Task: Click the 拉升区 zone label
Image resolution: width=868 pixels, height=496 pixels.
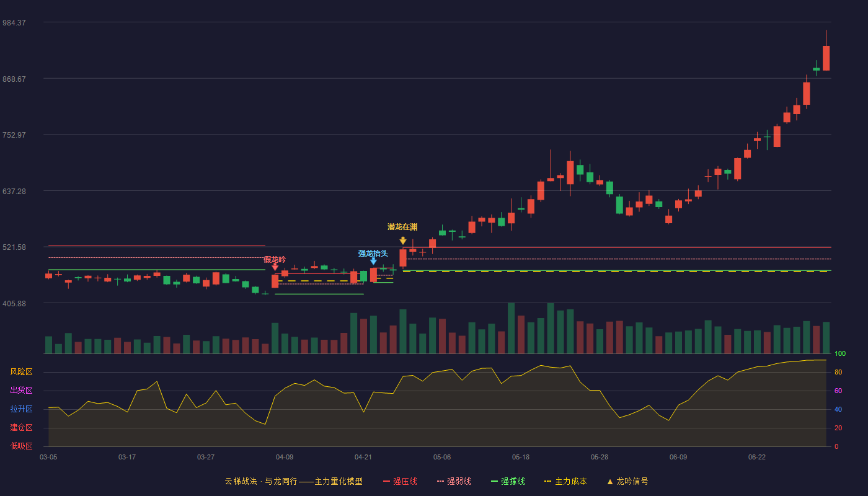Action: 22,409
